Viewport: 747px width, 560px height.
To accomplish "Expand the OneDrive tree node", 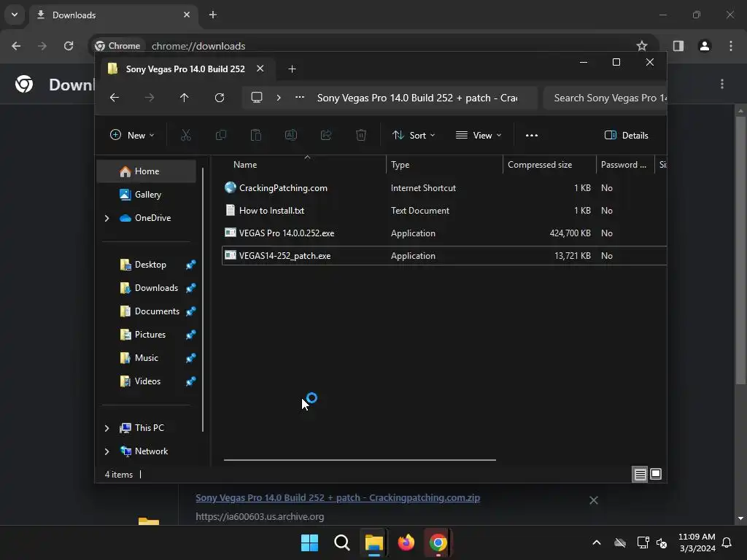I will pos(107,218).
